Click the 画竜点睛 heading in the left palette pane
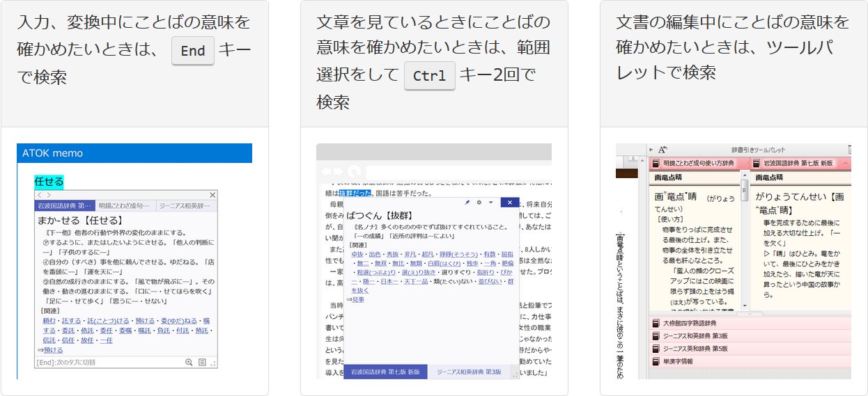 pos(667,178)
